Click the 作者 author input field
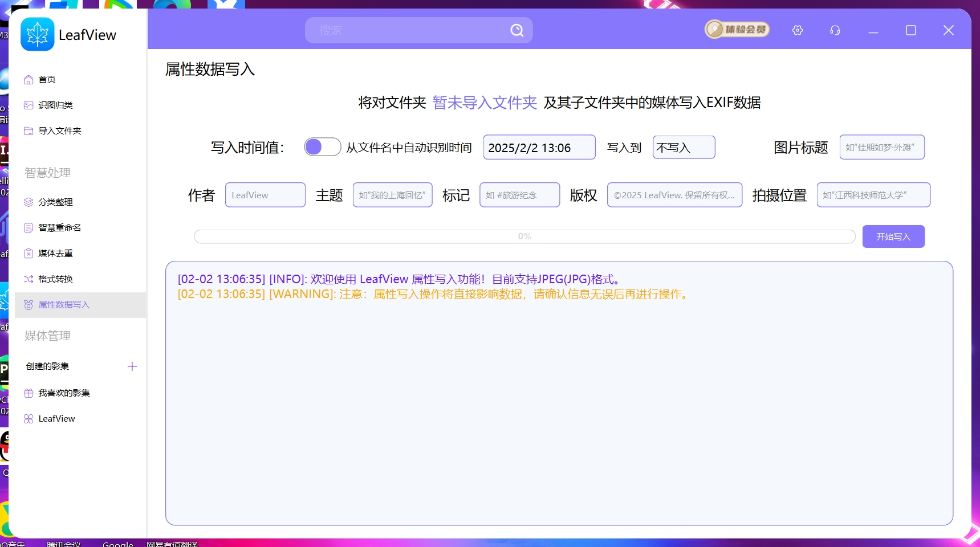980x547 pixels. (x=265, y=195)
